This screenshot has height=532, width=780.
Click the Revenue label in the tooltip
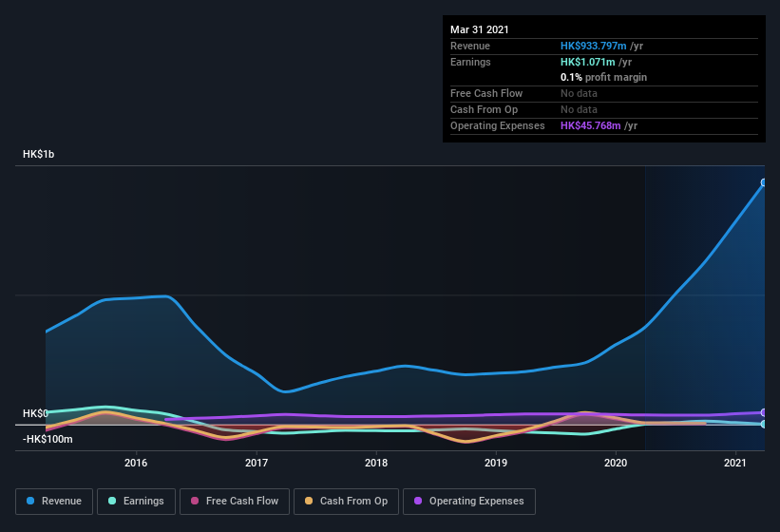(470, 46)
